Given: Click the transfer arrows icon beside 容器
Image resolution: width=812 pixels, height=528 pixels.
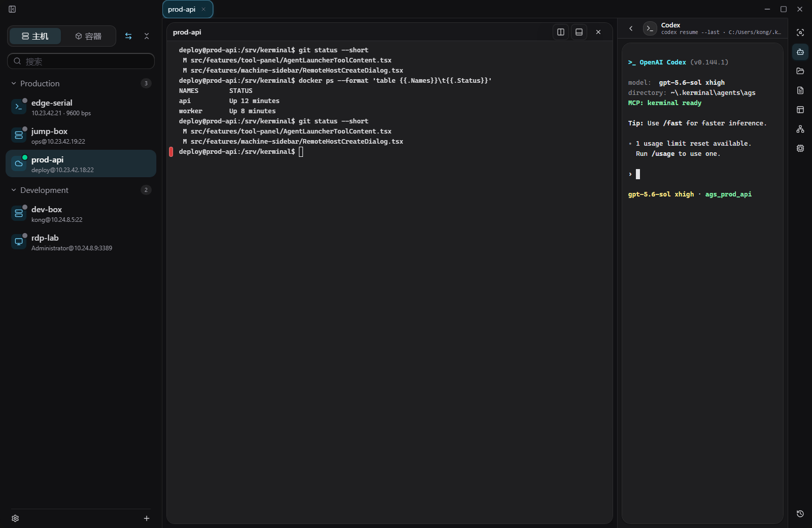Looking at the screenshot, I should coord(128,36).
